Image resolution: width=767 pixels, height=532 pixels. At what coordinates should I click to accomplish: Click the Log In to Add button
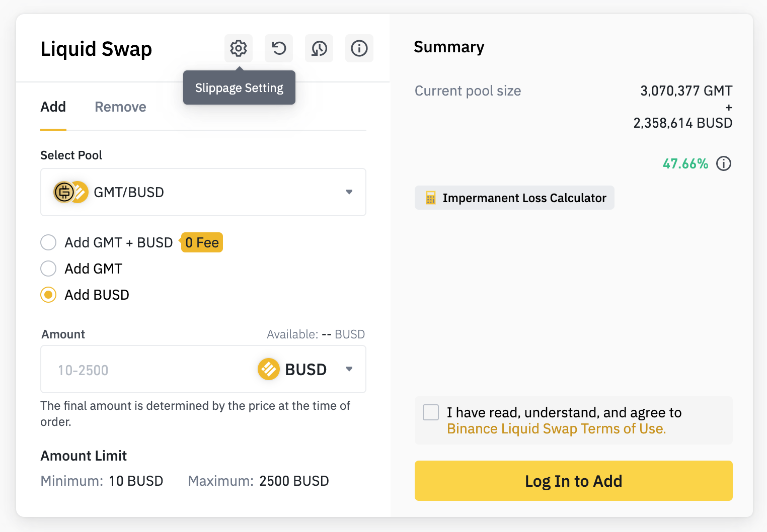[574, 481]
